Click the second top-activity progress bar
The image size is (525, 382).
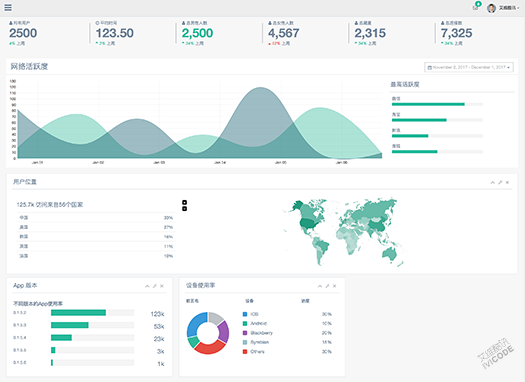437,120
